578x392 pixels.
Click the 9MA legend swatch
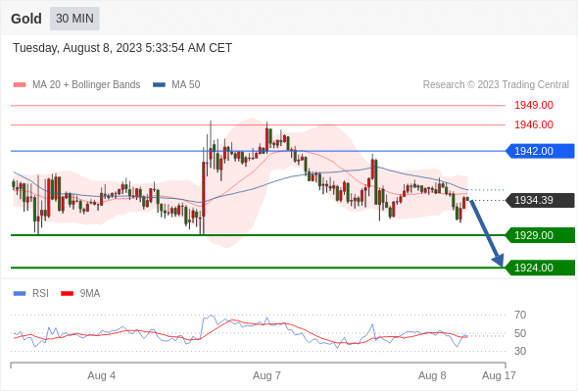(67, 294)
